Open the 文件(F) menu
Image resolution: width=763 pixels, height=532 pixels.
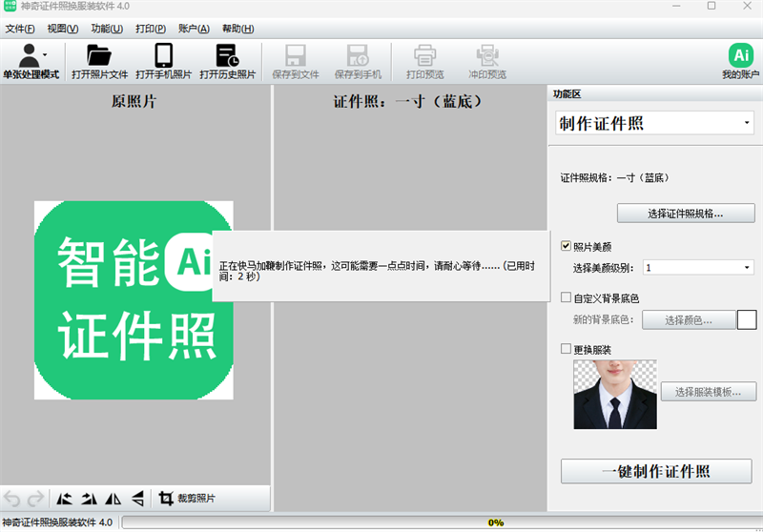click(20, 29)
